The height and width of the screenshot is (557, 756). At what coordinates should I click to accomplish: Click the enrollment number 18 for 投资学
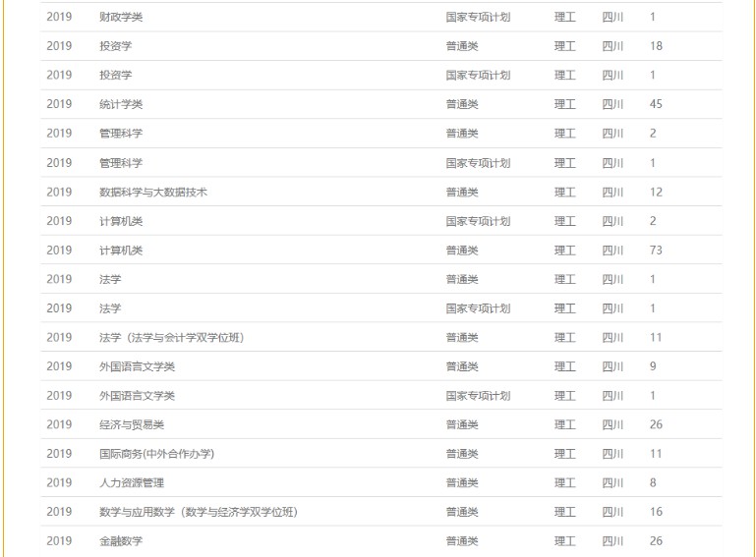(656, 46)
